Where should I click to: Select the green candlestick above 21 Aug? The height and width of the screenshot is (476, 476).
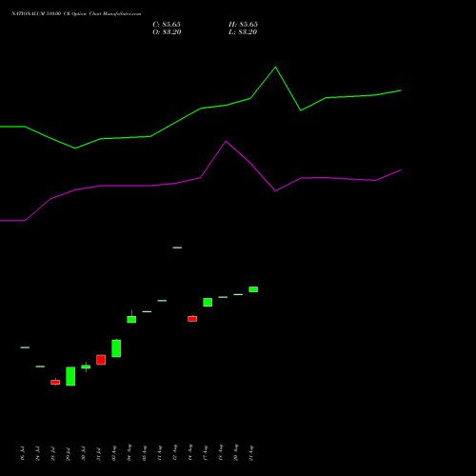tap(253, 289)
